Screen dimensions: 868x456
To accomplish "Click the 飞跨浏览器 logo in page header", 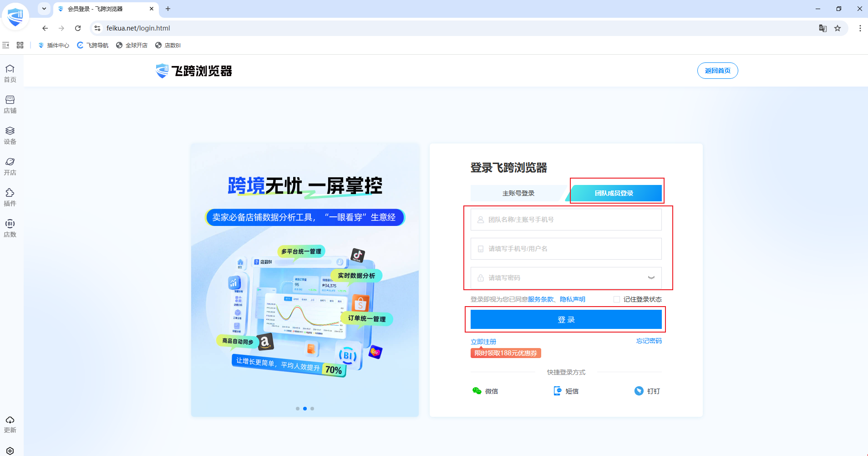I will [194, 71].
